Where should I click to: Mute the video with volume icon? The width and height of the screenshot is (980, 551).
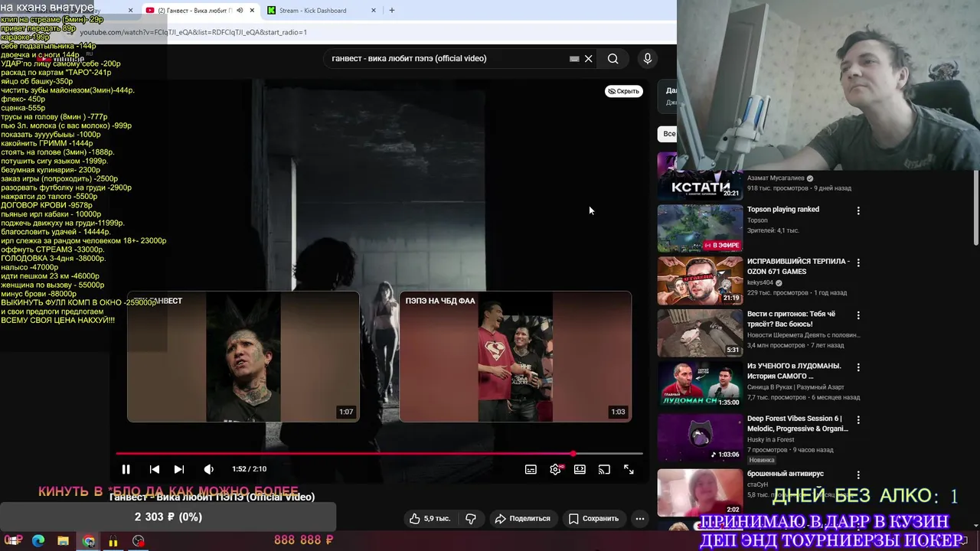pyautogui.click(x=208, y=469)
